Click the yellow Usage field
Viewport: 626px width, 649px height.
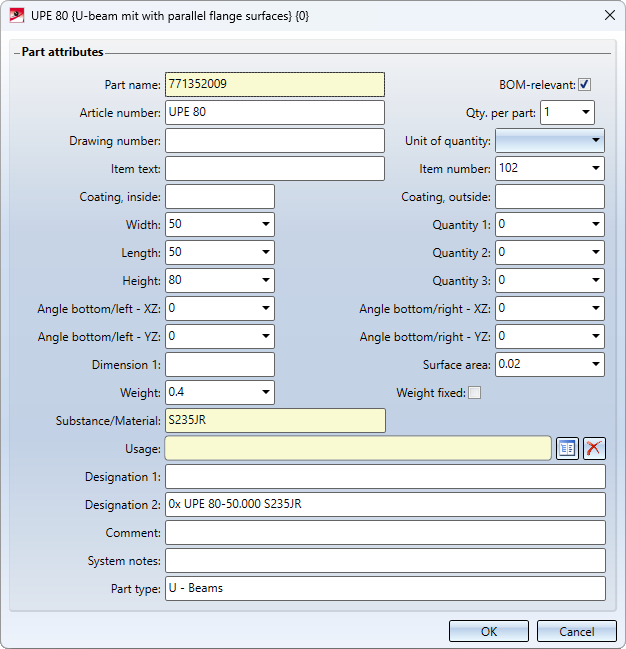pos(358,448)
